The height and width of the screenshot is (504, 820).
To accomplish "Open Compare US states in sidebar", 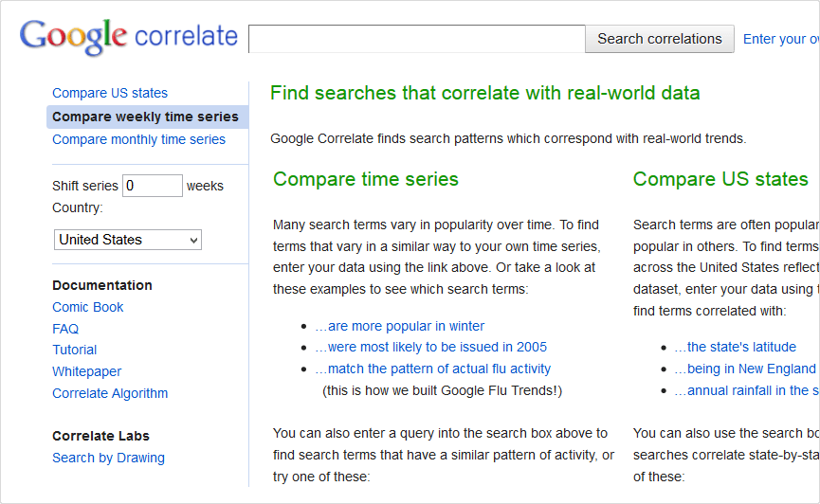I will [110, 93].
